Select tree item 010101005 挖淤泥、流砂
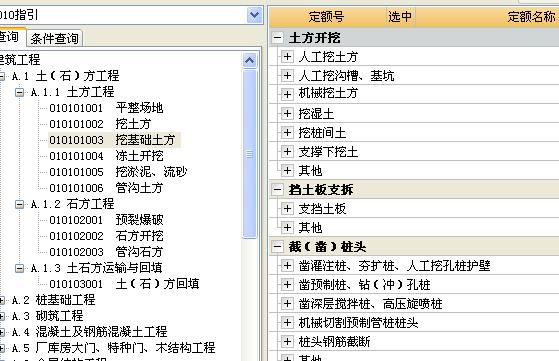 click(118, 172)
